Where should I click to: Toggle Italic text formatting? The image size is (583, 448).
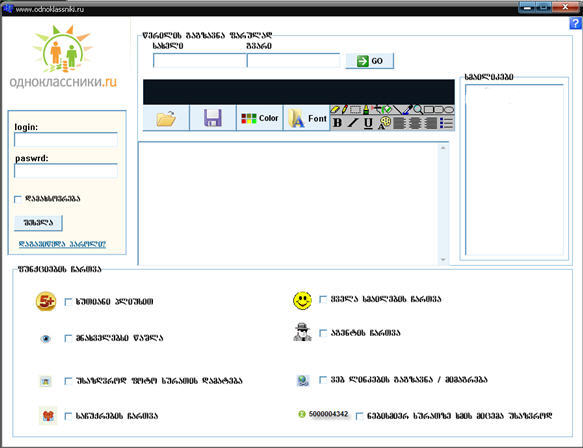click(x=352, y=123)
